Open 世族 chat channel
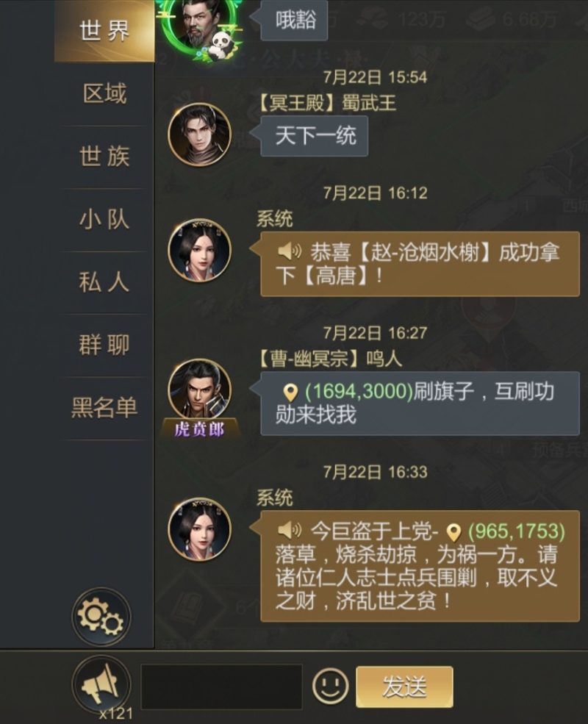 tap(104, 157)
